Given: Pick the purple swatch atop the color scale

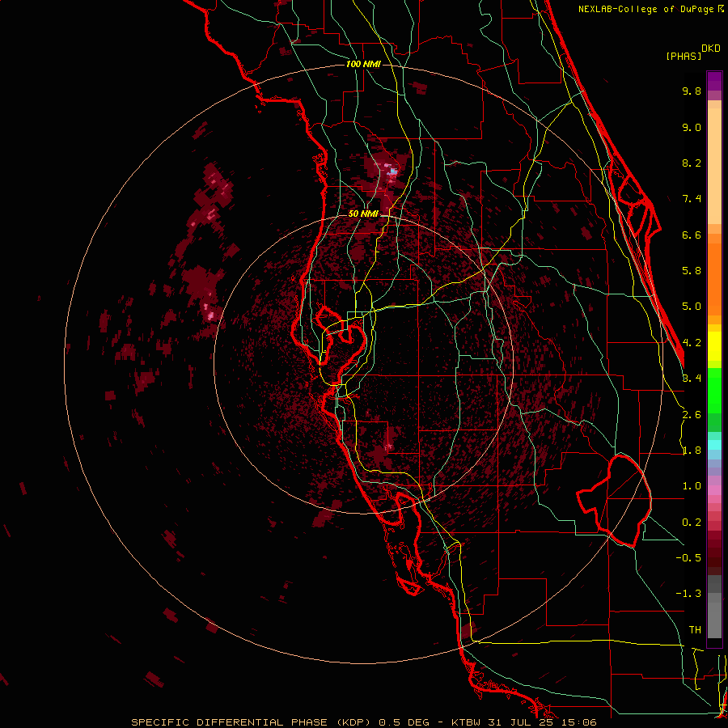Looking at the screenshot, I should click(x=714, y=81).
